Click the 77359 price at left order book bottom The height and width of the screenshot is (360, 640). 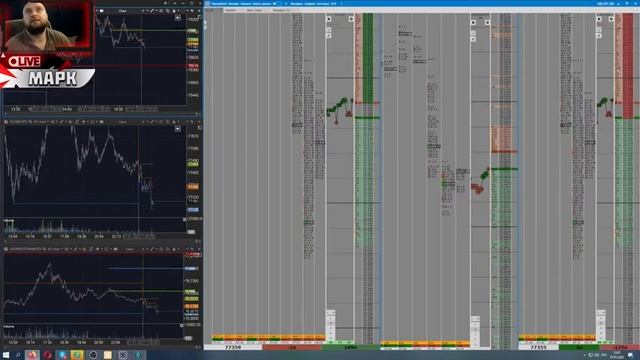(x=233, y=347)
